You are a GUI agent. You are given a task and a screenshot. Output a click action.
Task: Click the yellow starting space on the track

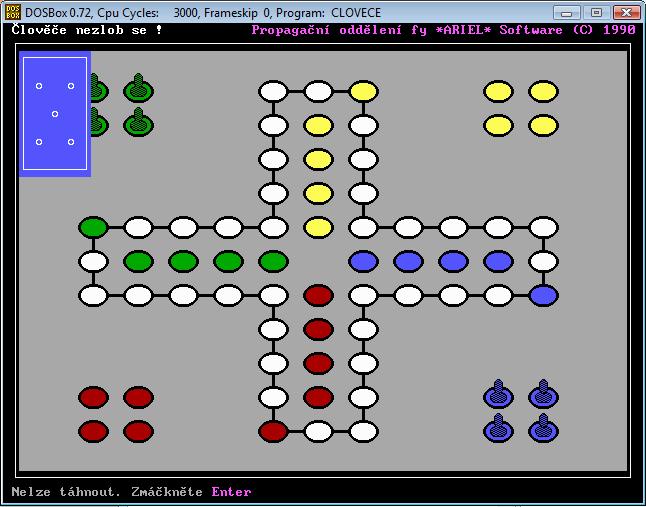coord(363,92)
